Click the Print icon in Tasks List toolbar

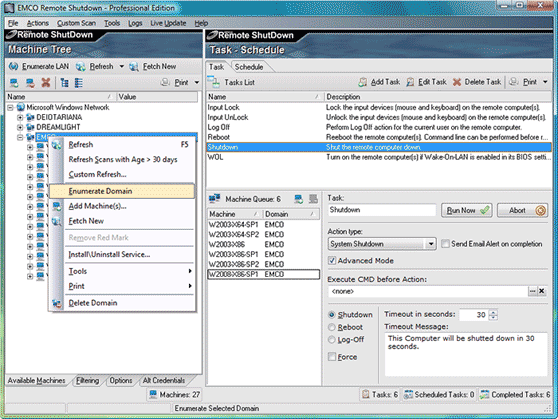point(514,82)
